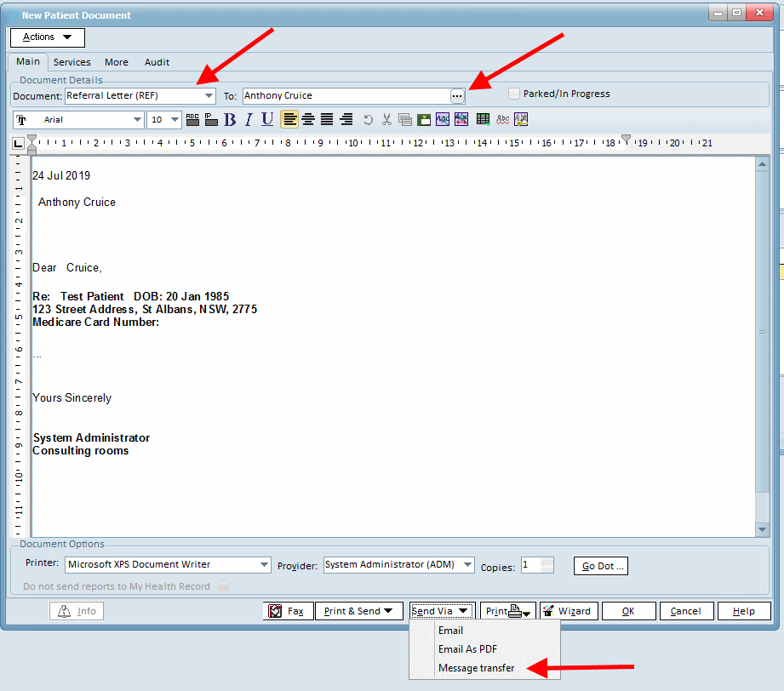Click the printer icon on the Print button
Screen dimensions: 784x691
(515, 611)
